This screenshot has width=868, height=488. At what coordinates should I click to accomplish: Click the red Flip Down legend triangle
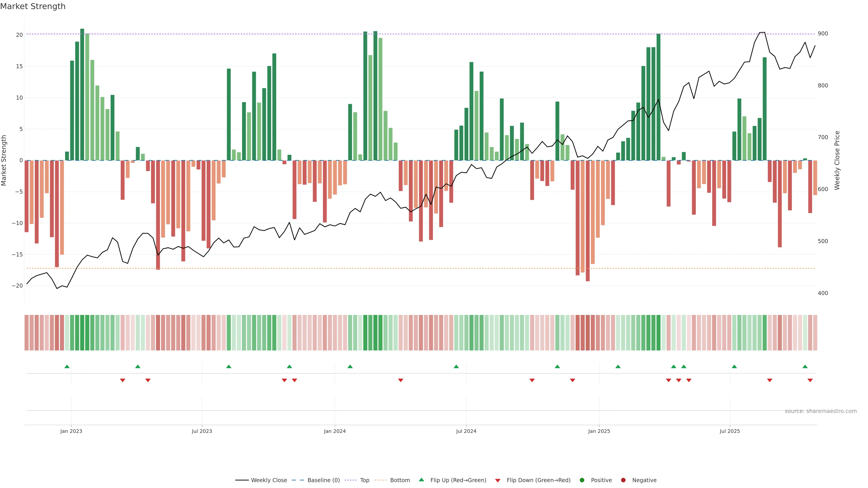pyautogui.click(x=498, y=481)
